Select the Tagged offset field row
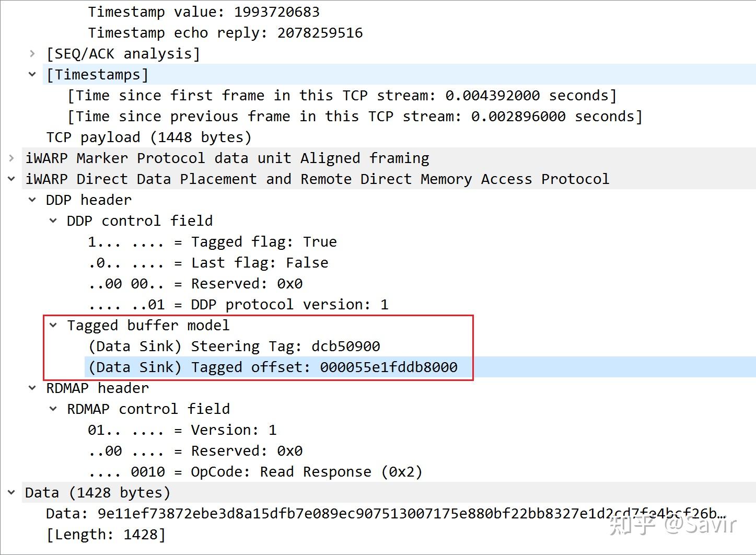Screen dimensions: 756x555 pyautogui.click(x=273, y=367)
